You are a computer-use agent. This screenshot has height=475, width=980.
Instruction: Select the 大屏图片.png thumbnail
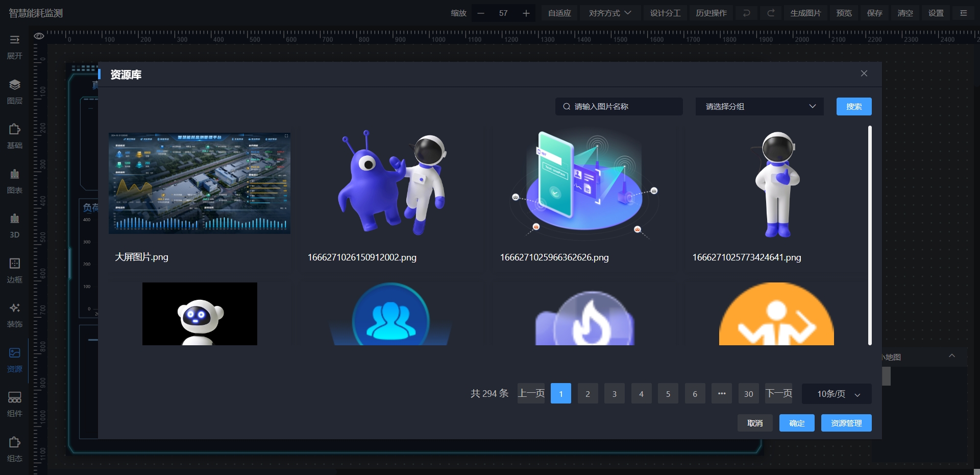(200, 183)
